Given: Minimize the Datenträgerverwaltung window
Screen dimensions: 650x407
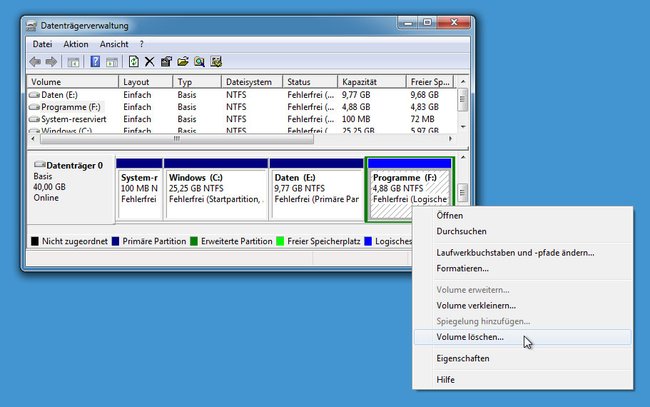Looking at the screenshot, I should point(408,23).
